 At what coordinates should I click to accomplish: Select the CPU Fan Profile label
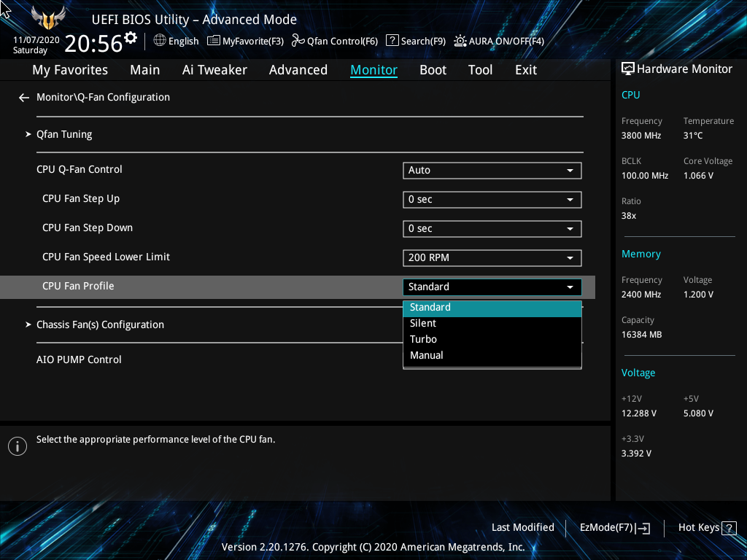point(78,286)
